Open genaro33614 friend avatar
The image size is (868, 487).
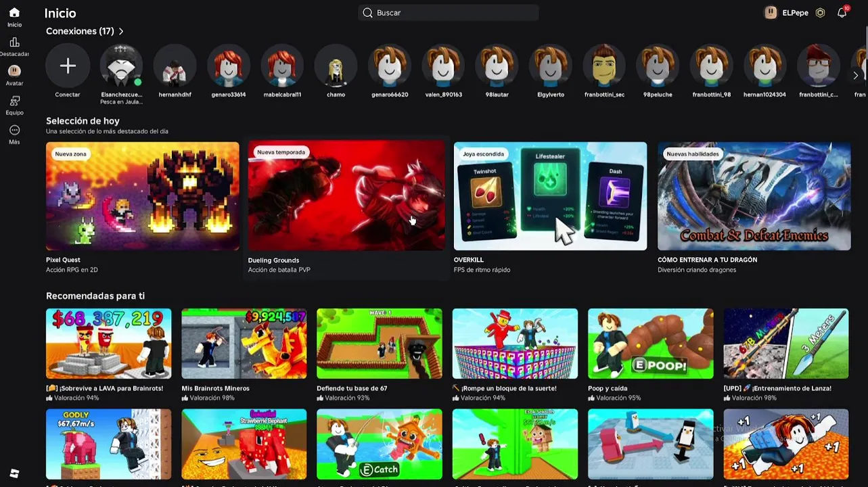point(229,66)
